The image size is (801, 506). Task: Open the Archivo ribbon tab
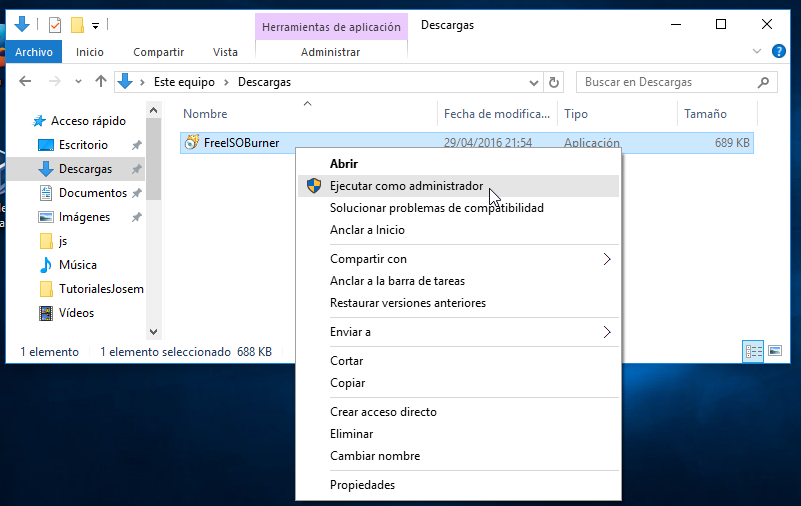pos(34,52)
